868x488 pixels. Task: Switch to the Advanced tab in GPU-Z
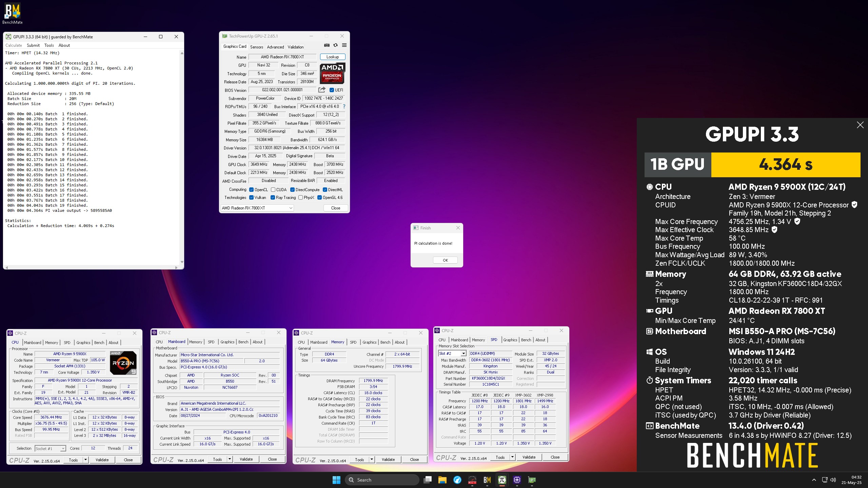point(275,47)
